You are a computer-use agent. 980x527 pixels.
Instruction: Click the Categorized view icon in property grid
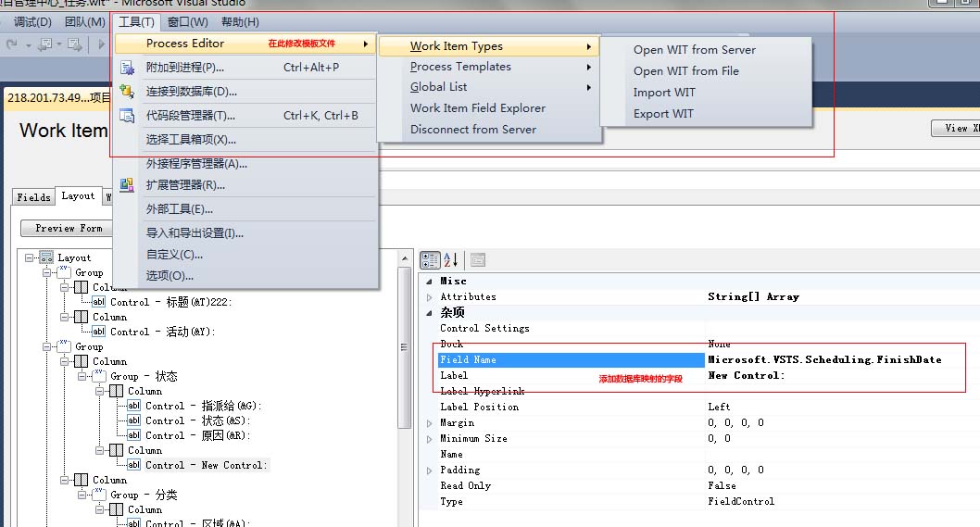click(x=430, y=260)
